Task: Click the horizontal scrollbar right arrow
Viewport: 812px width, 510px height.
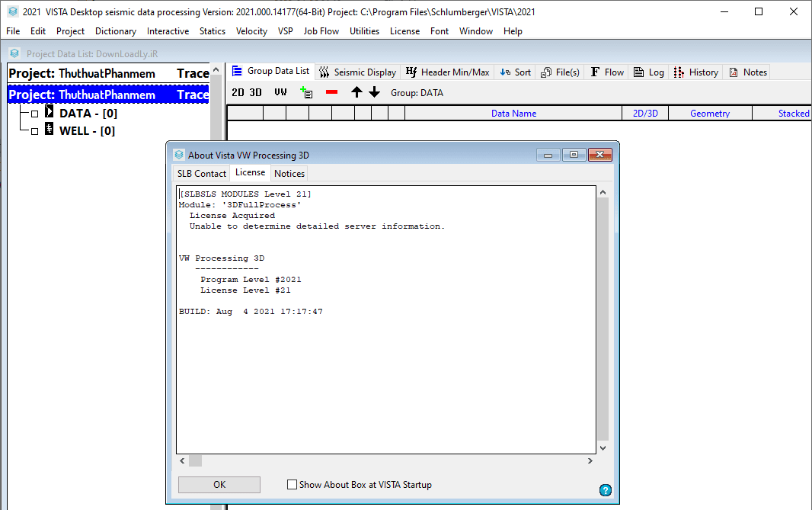Action: tap(590, 461)
